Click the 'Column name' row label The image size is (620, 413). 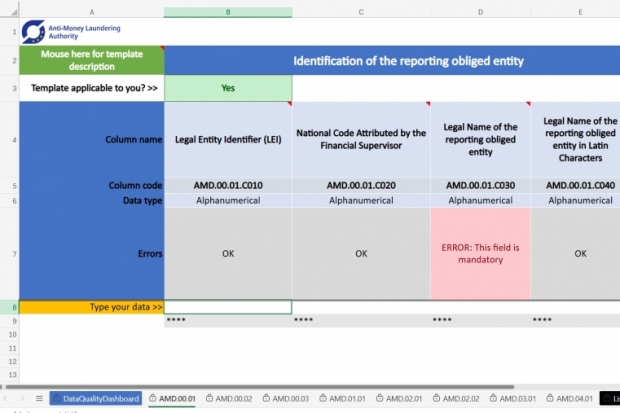134,140
